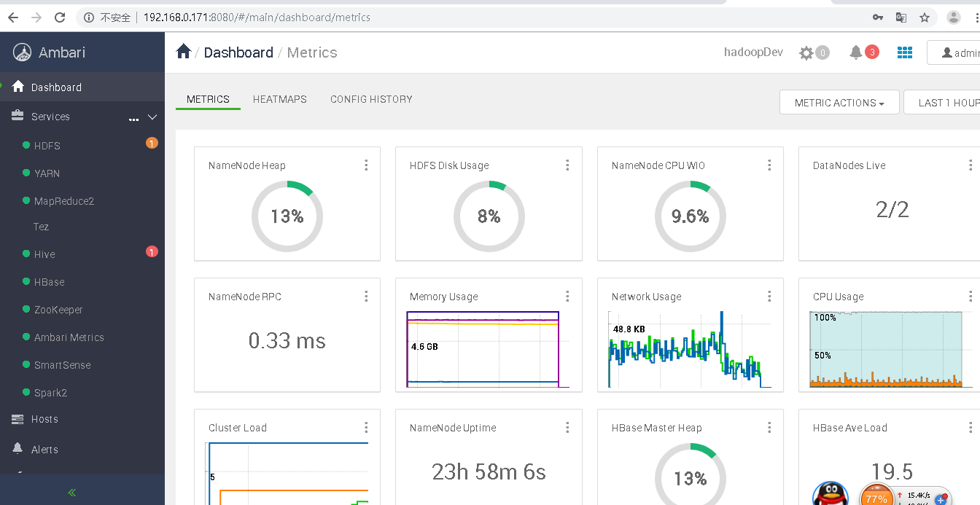Image resolution: width=980 pixels, height=505 pixels.
Task: Click the not-secure site info icon
Action: pos(88,17)
